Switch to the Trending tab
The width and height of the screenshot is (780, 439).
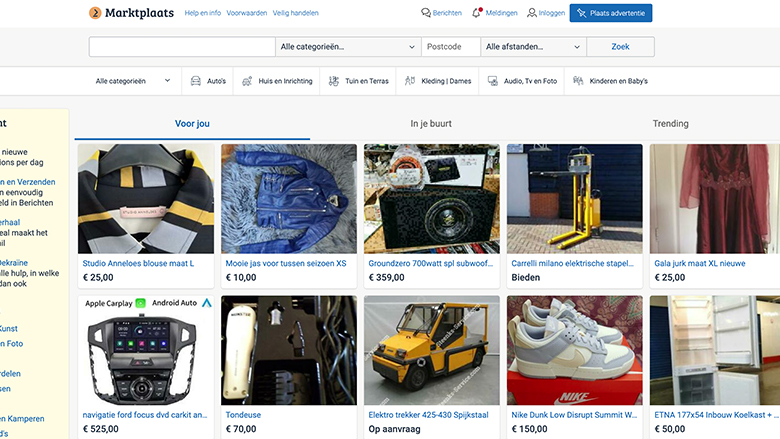click(x=670, y=124)
